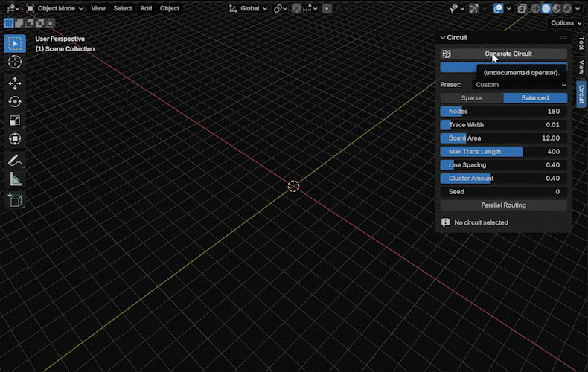Click the info icon beside No circuit selected
The height and width of the screenshot is (372, 588).
point(446,222)
